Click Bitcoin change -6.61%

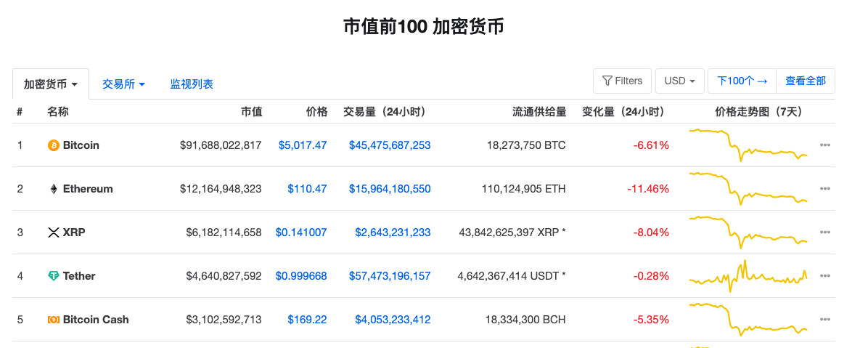(651, 145)
